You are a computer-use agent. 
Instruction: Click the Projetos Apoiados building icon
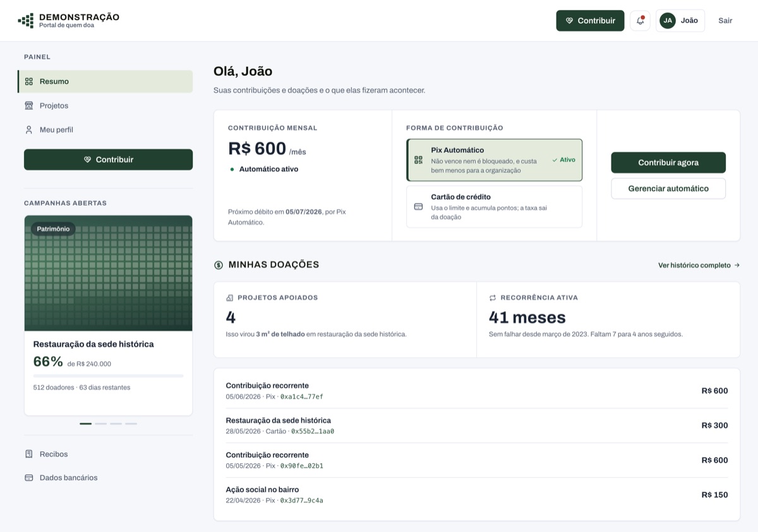pos(229,297)
